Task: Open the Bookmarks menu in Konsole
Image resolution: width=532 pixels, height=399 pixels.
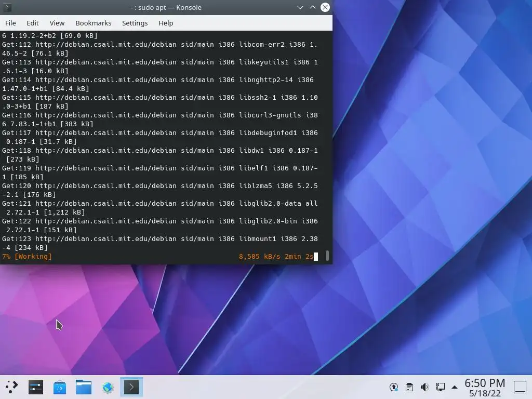Action: click(x=94, y=23)
